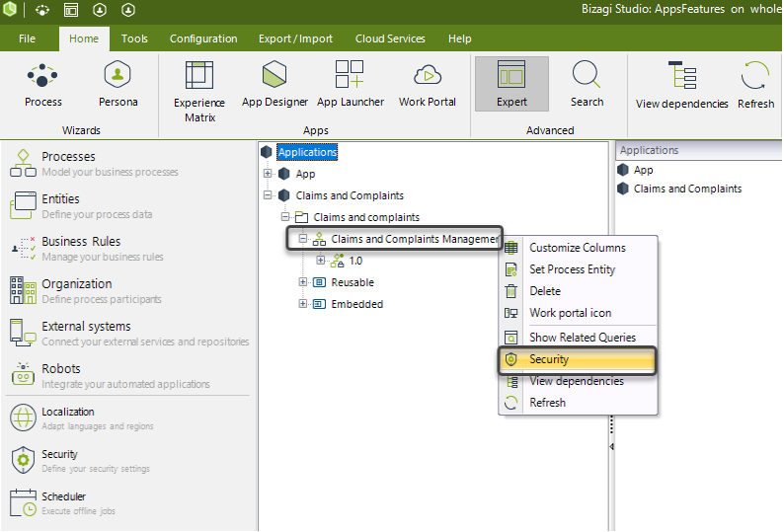
Task: Open External systems module
Action: (x=130, y=334)
